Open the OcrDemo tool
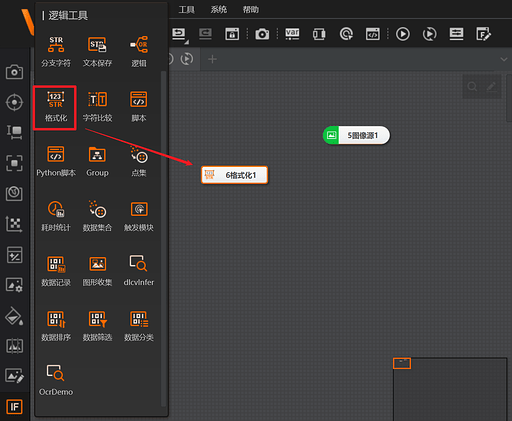 click(56, 380)
